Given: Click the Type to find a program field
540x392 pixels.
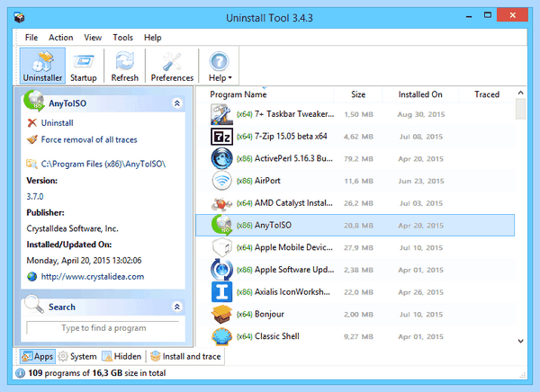Looking at the screenshot, I should [103, 328].
